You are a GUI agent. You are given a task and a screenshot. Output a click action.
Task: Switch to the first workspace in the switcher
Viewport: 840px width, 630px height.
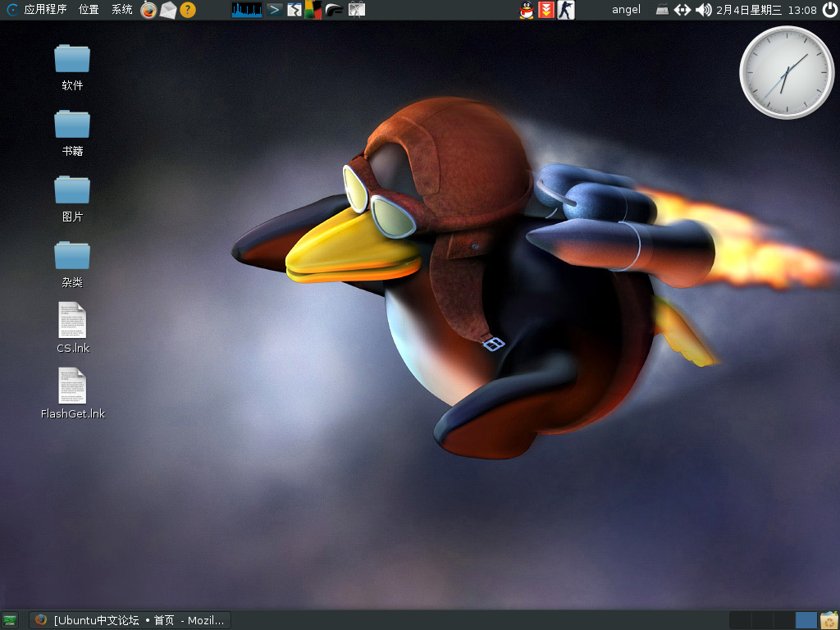[x=740, y=620]
